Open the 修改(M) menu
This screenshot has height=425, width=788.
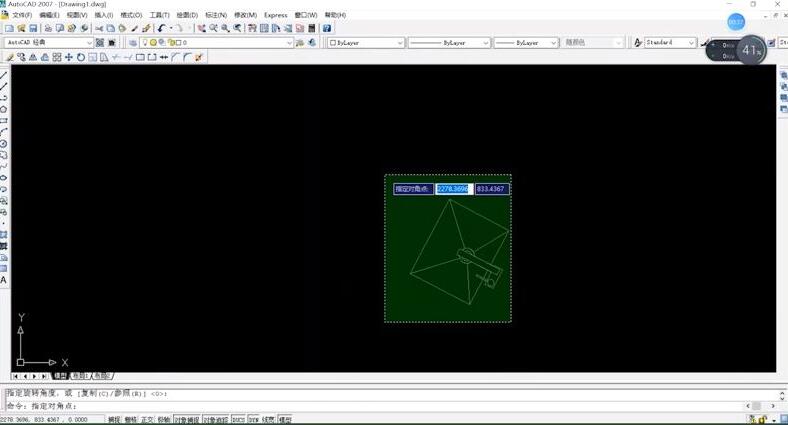point(246,15)
